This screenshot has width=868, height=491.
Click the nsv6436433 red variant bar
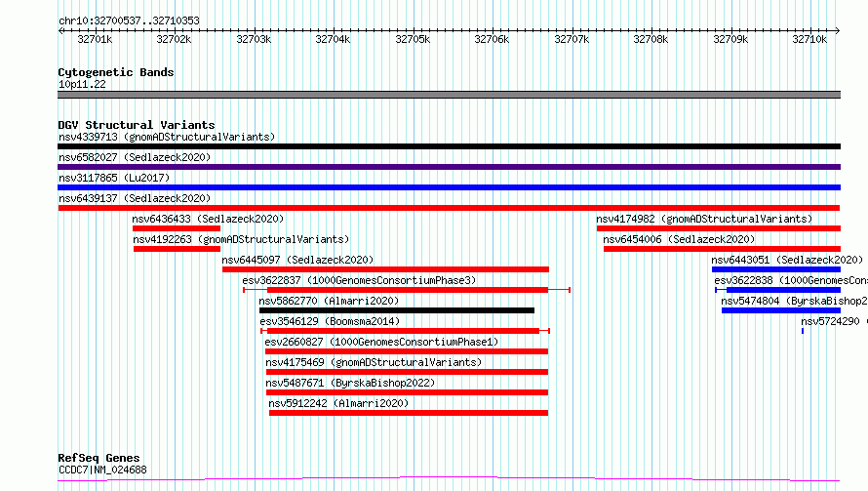click(176, 228)
